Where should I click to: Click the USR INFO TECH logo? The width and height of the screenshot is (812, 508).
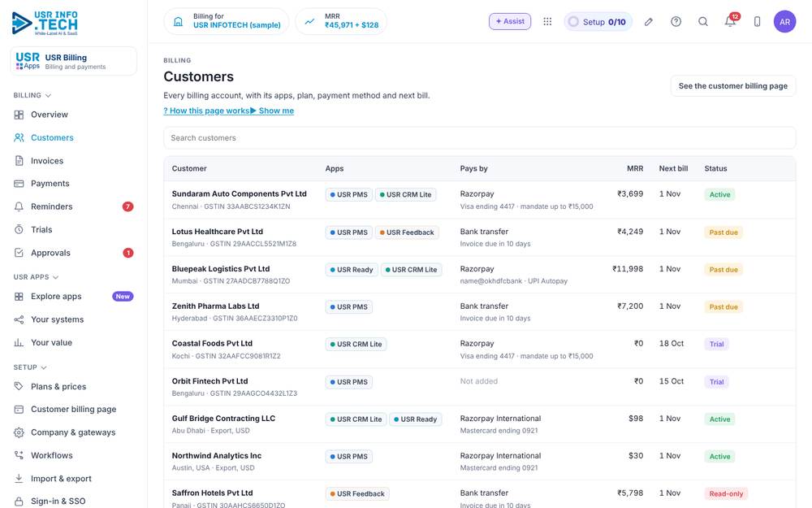point(45,23)
